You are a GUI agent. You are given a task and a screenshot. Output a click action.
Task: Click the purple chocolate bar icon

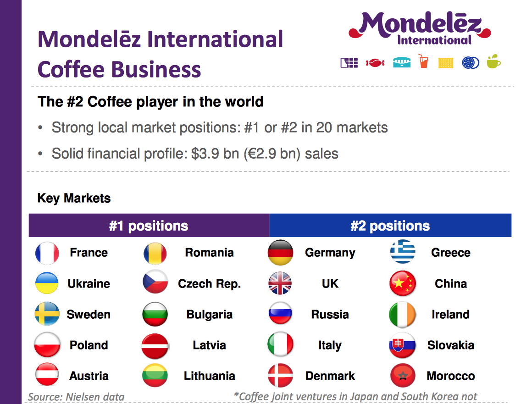pyautogui.click(x=349, y=62)
